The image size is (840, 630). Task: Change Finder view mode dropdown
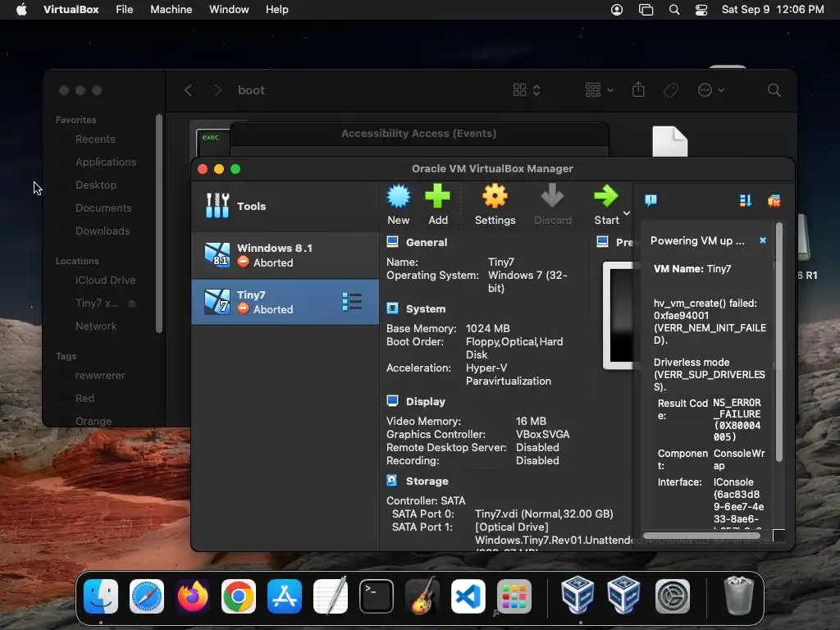(526, 90)
